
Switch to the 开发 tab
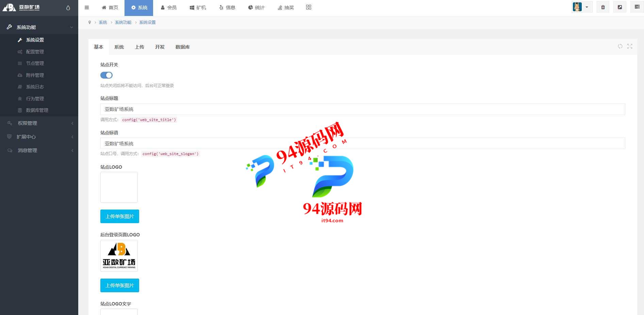click(x=160, y=47)
